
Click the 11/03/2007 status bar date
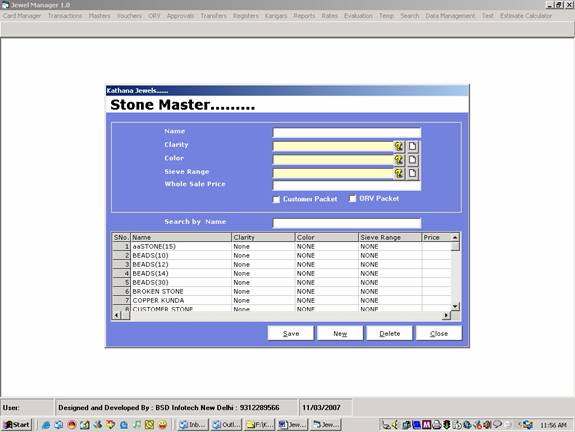point(321,407)
